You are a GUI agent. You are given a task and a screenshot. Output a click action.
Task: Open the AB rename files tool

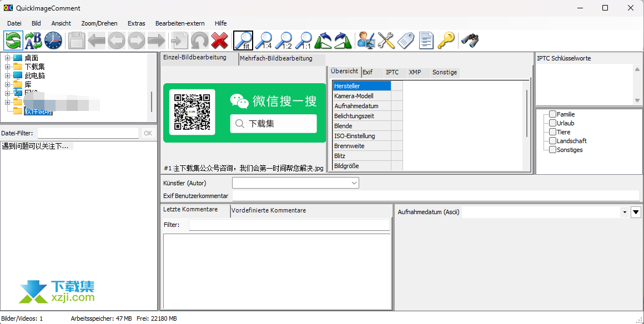[33, 40]
